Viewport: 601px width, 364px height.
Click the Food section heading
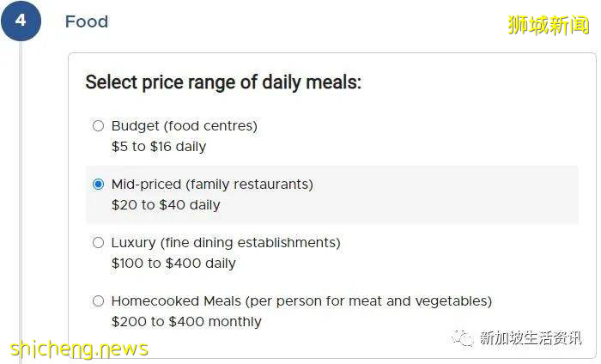pos(87,21)
